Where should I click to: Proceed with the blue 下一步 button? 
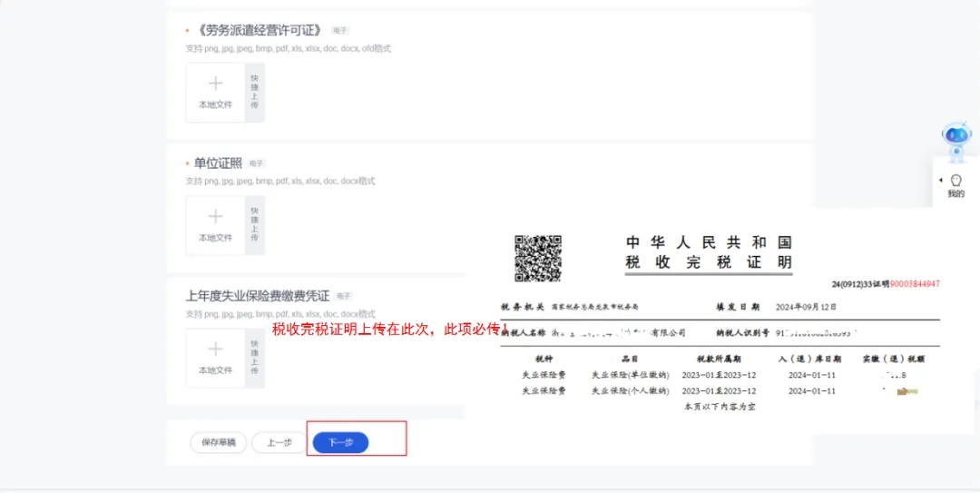340,442
